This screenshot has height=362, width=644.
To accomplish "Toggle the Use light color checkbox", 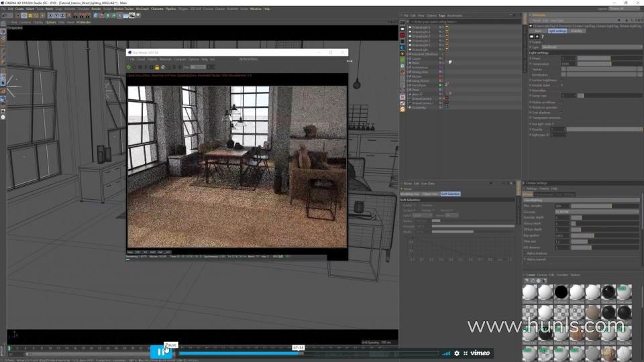I will tap(553, 124).
